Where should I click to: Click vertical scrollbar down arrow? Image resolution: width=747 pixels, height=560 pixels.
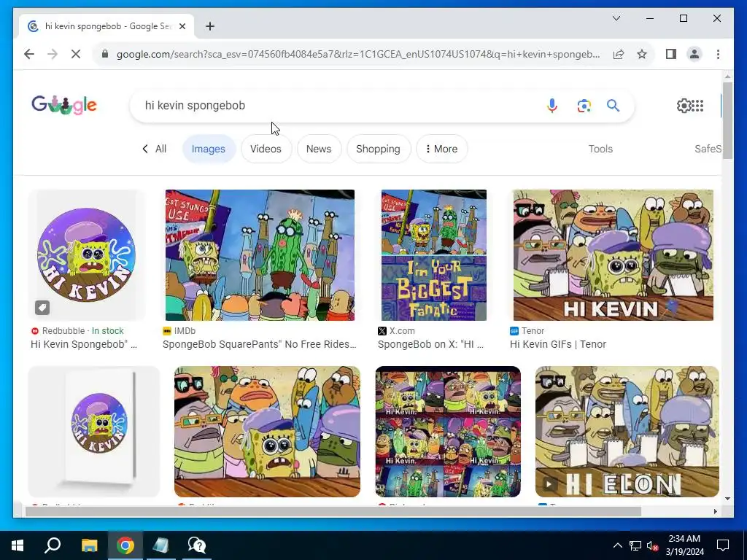tap(727, 499)
